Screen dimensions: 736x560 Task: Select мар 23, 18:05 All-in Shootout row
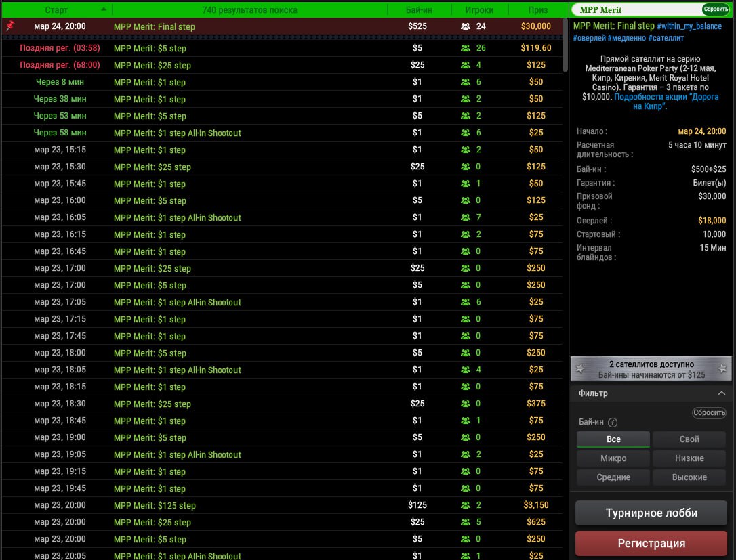point(282,370)
